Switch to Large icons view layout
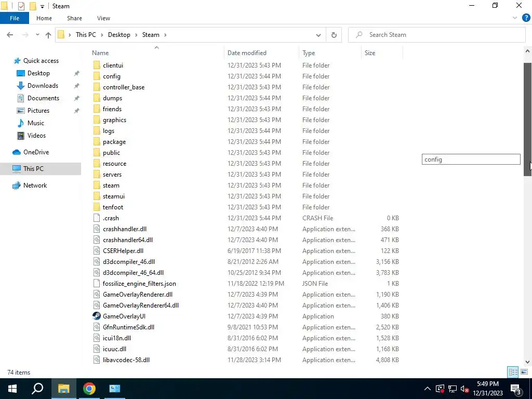Image resolution: width=532 pixels, height=399 pixels. 524,372
